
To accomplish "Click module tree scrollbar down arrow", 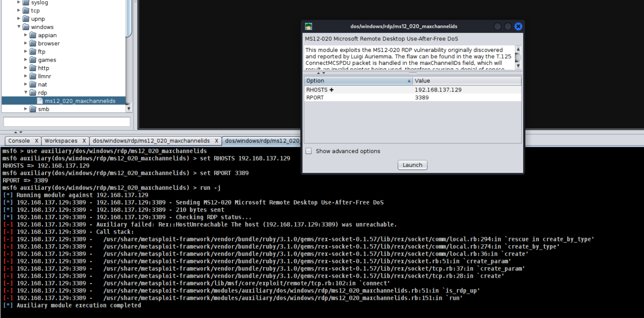I will [x=128, y=109].
